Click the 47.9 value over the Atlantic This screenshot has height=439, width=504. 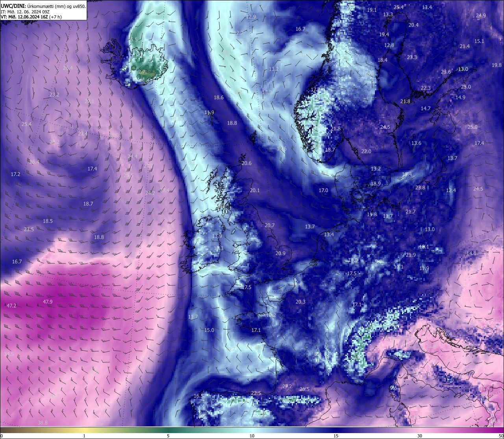(48, 302)
